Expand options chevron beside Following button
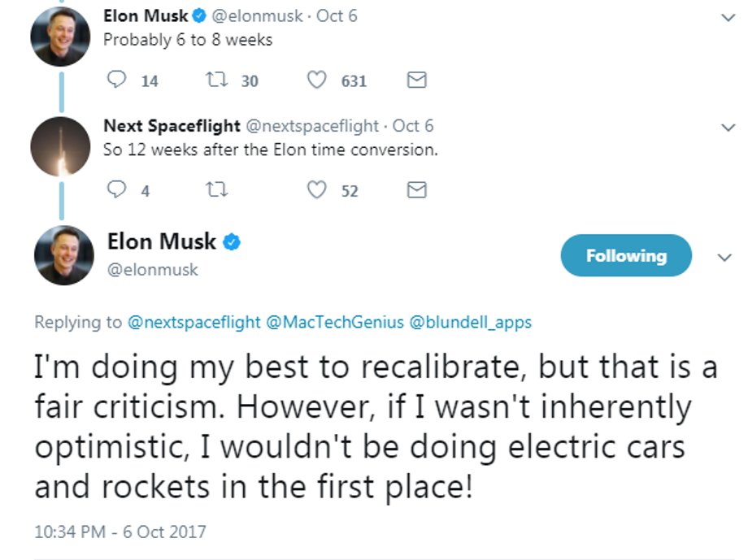 (724, 258)
